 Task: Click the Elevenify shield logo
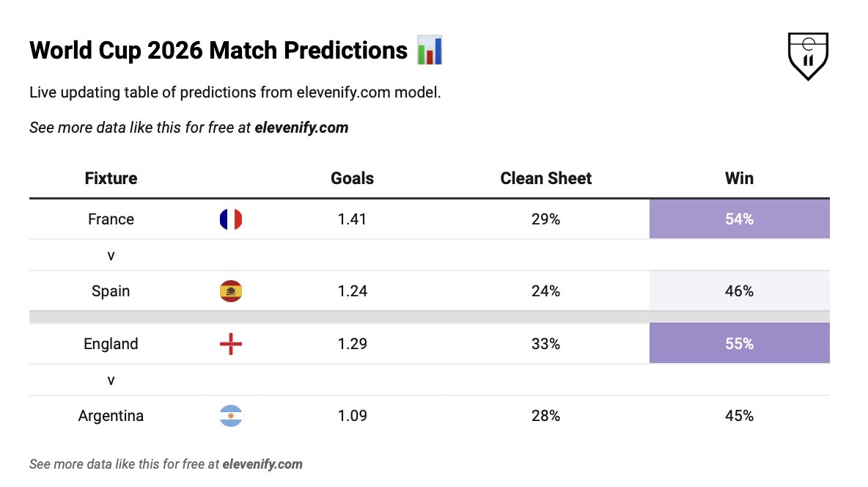[x=808, y=56]
